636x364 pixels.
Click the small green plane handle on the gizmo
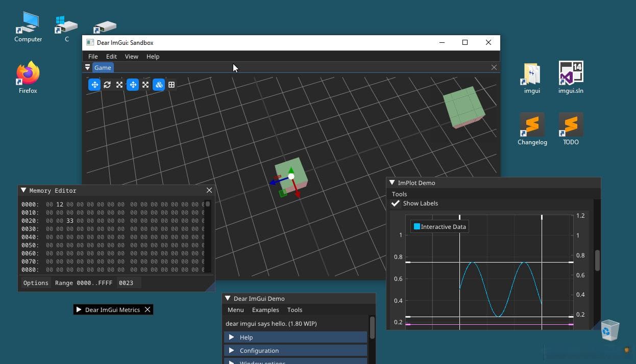click(282, 194)
